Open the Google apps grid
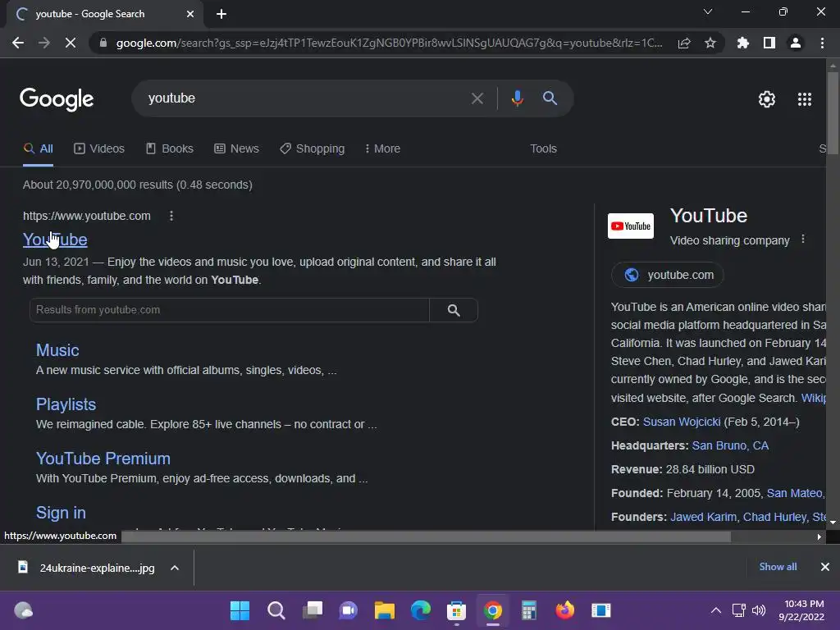Viewport: 840px width, 630px height. [x=805, y=99]
